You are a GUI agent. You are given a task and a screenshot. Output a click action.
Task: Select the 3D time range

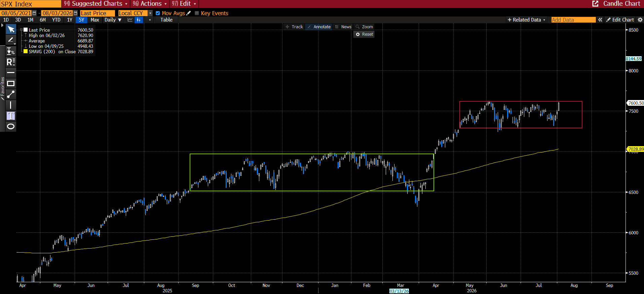[x=18, y=20]
